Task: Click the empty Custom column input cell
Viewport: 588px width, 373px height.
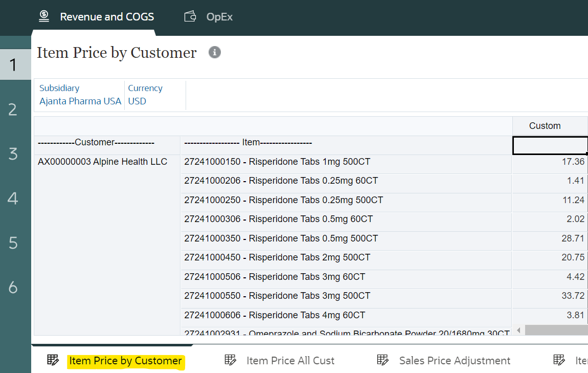Action: tap(549, 145)
